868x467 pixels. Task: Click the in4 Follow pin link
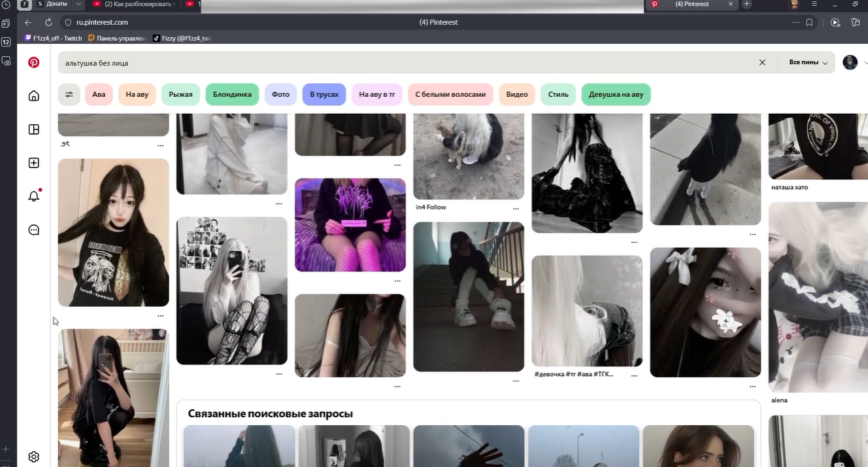click(x=430, y=207)
